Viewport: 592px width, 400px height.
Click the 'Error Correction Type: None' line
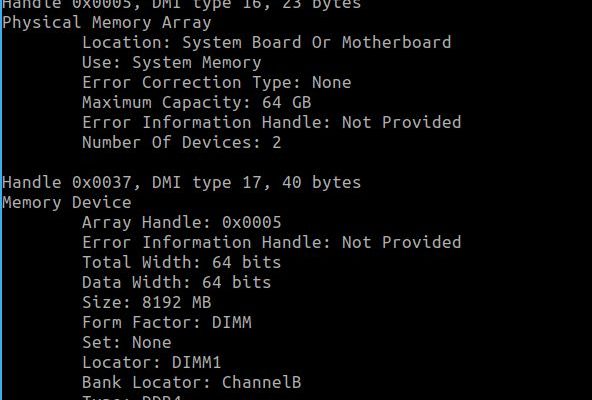217,82
